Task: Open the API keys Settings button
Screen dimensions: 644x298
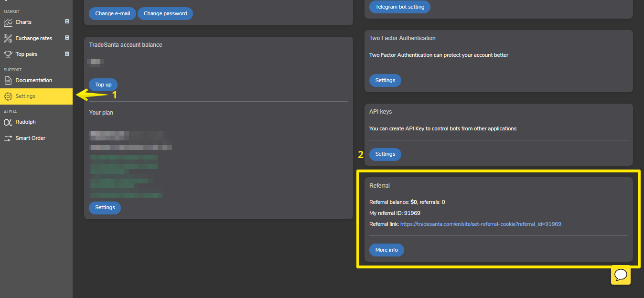Action: click(x=385, y=154)
